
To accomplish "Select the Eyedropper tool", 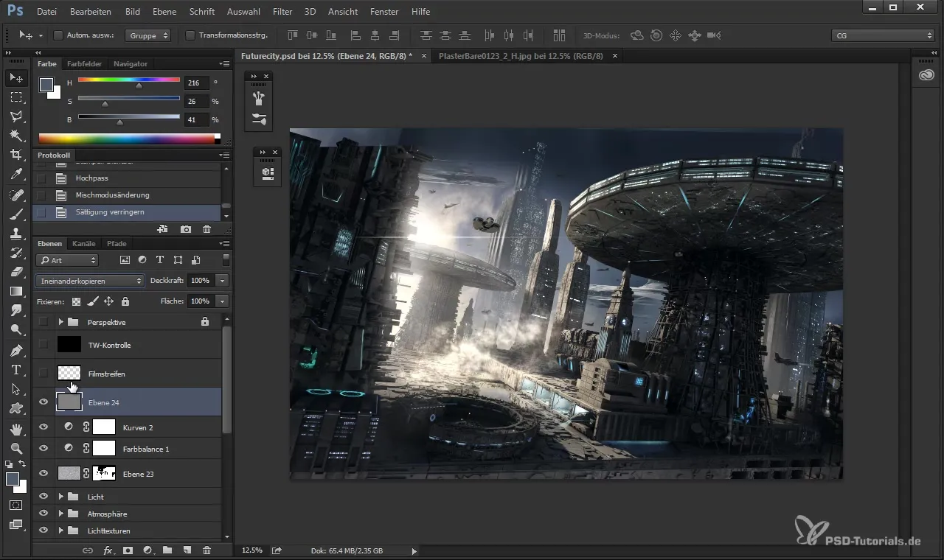I will point(15,175).
